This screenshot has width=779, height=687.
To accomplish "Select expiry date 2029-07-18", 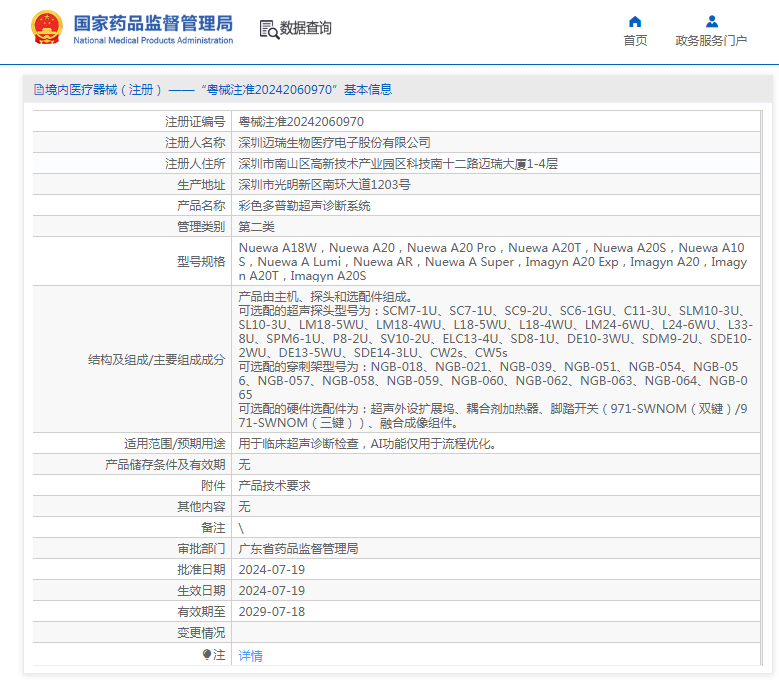I will click(x=272, y=611).
